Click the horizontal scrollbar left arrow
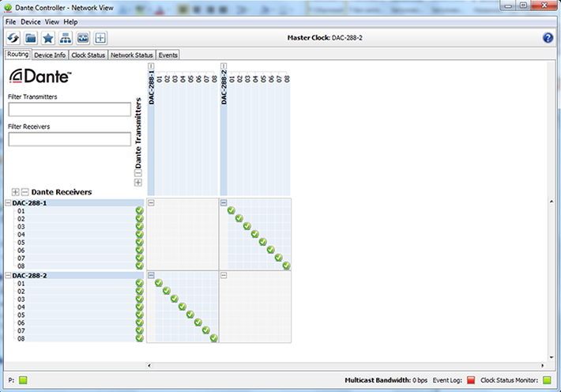 point(149,365)
